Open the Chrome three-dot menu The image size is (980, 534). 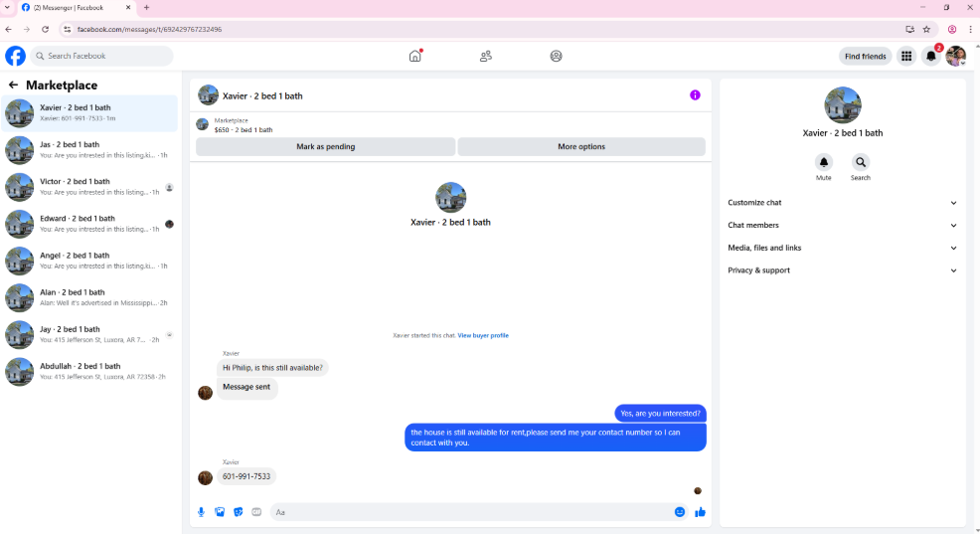[971, 30]
